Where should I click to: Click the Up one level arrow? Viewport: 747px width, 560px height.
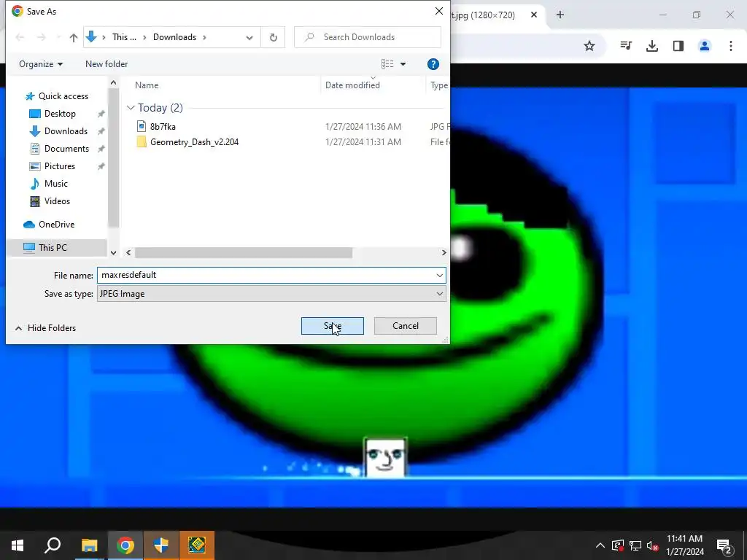click(74, 38)
